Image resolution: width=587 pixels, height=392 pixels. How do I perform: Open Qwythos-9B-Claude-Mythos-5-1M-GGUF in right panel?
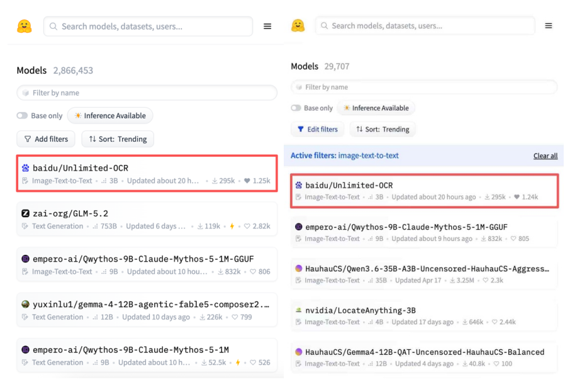click(424, 232)
